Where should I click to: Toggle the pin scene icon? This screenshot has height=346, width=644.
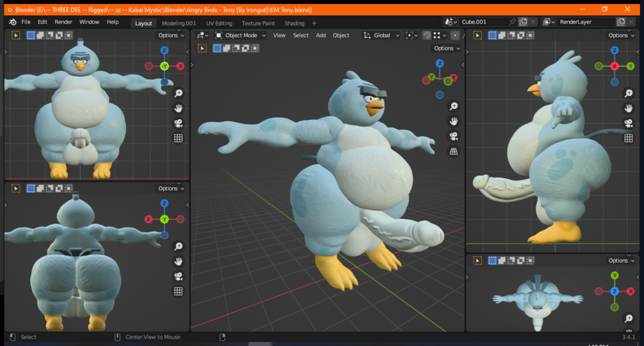click(512, 22)
